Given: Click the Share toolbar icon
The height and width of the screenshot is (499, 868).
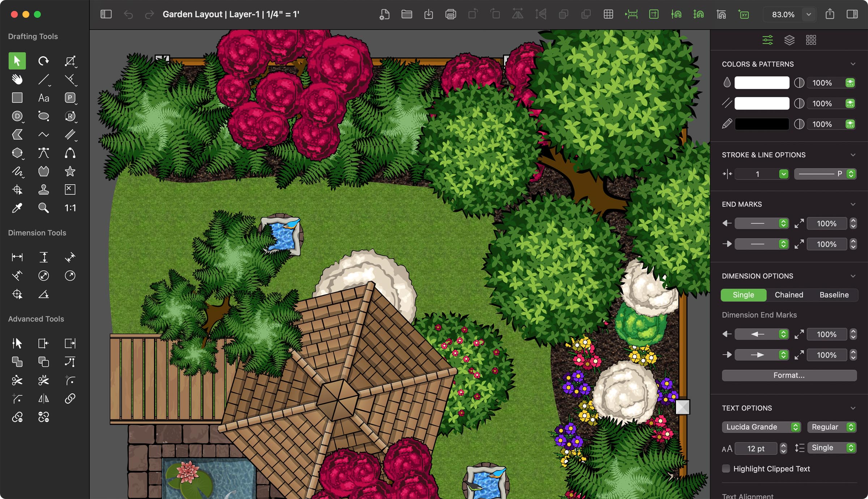Looking at the screenshot, I should tap(830, 14).
